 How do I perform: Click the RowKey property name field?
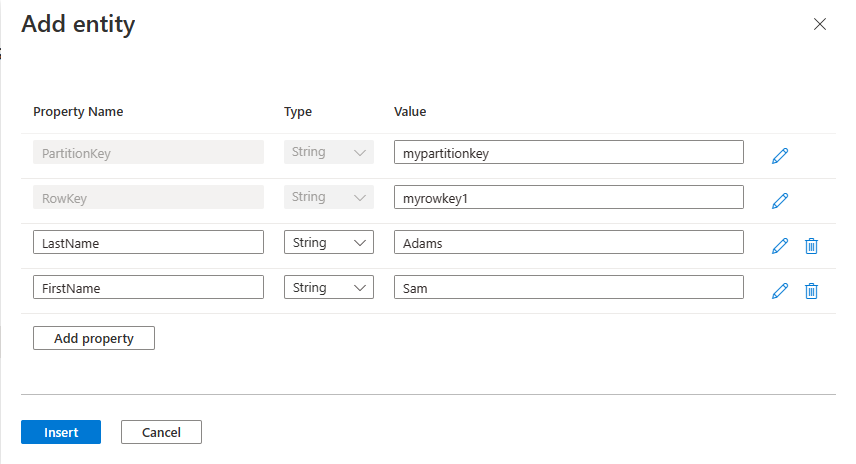tap(148, 197)
